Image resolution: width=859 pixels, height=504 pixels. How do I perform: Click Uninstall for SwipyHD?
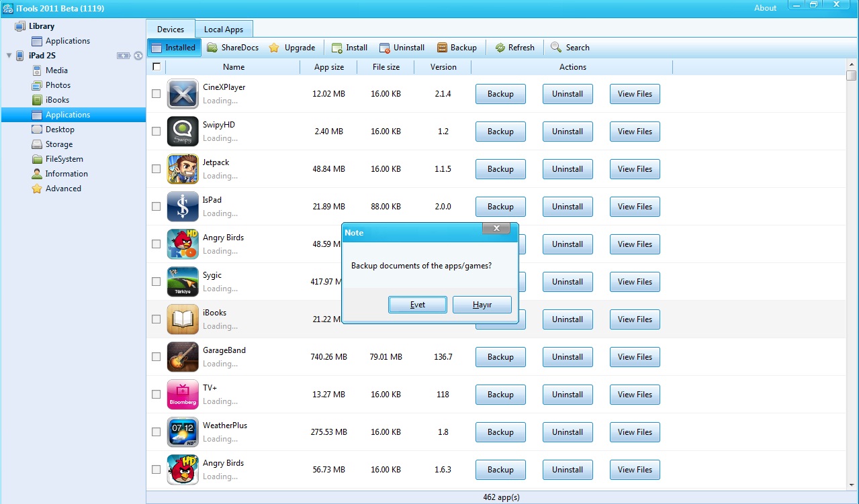tap(568, 132)
